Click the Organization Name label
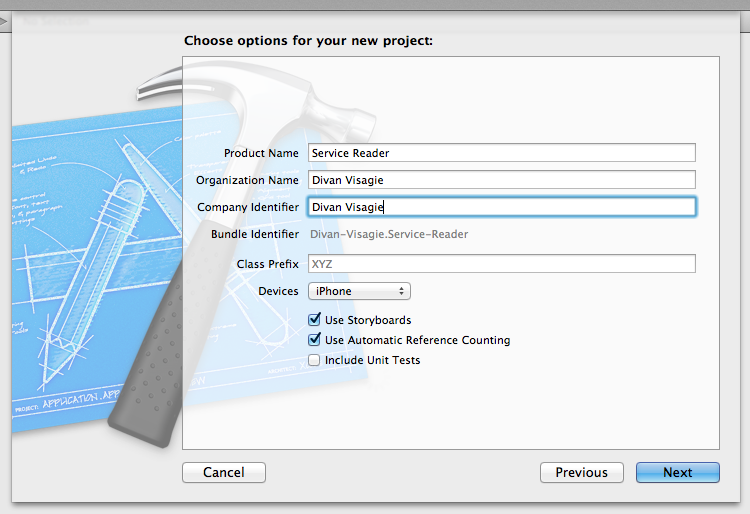 247,180
